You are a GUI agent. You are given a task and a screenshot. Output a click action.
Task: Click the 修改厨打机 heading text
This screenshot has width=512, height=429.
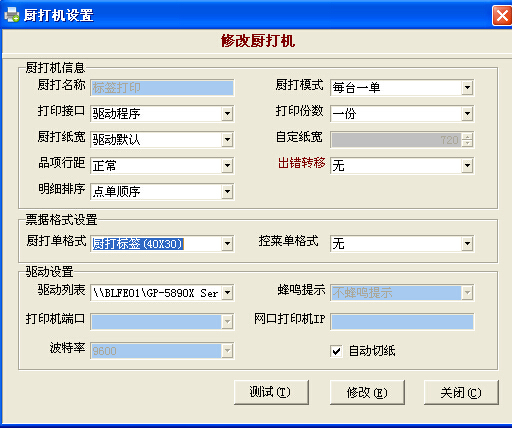(258, 41)
